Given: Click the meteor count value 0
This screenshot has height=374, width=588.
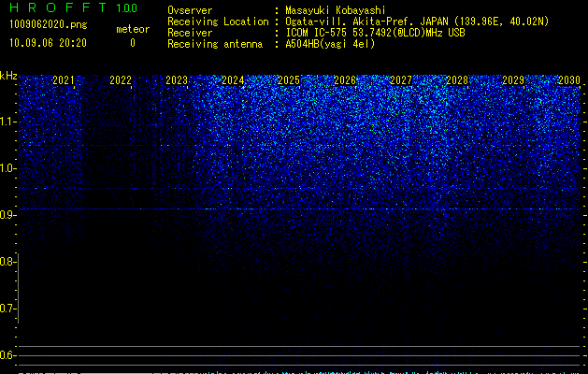Looking at the screenshot, I should (133, 43).
